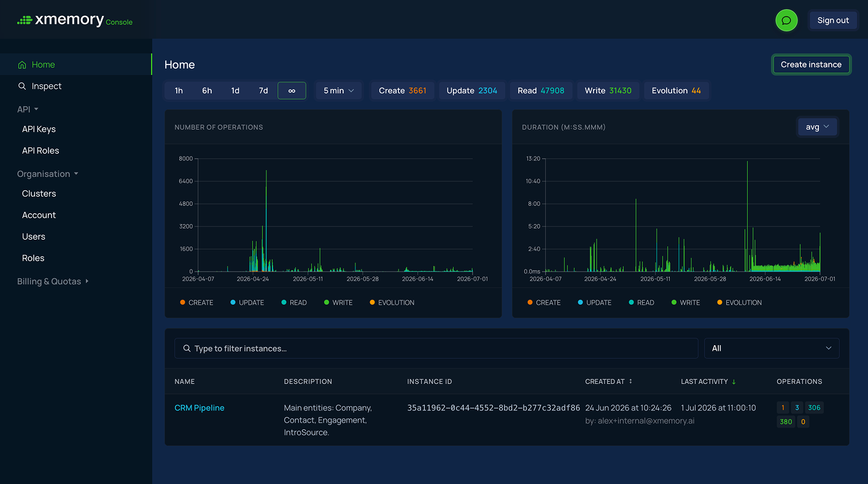Screen dimensions: 868x484
Task: Collapse the API sidebar section
Action: click(28, 109)
